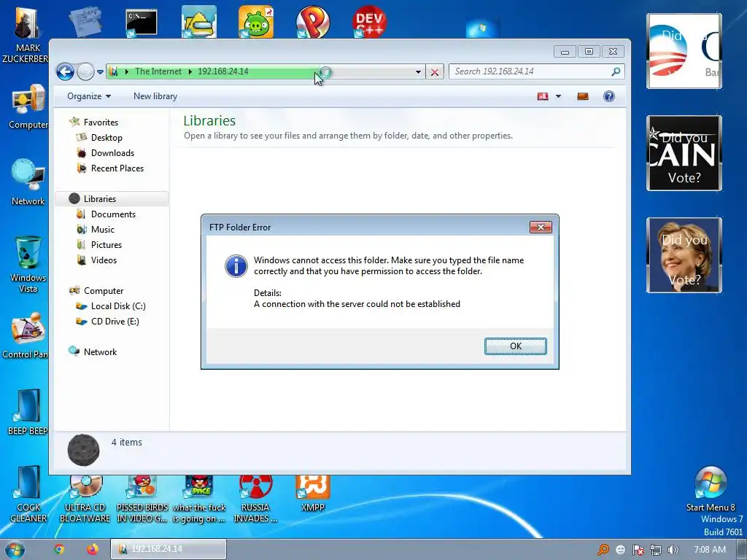Open the explorer Help icon
The height and width of the screenshot is (560, 747).
(x=609, y=96)
